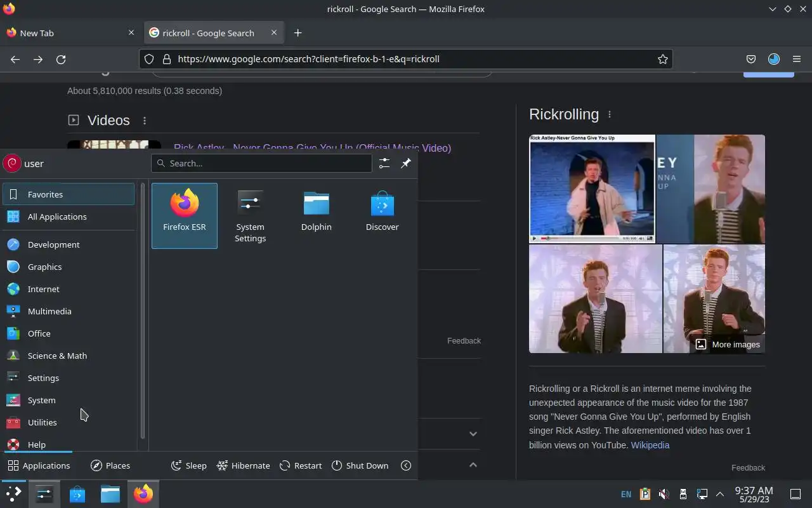The image size is (812, 508).
Task: Open the Help category
Action: (x=69, y=443)
